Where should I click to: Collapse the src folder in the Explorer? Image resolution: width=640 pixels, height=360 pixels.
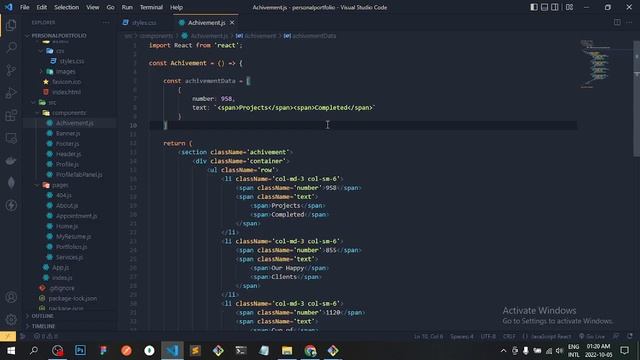(x=52, y=102)
